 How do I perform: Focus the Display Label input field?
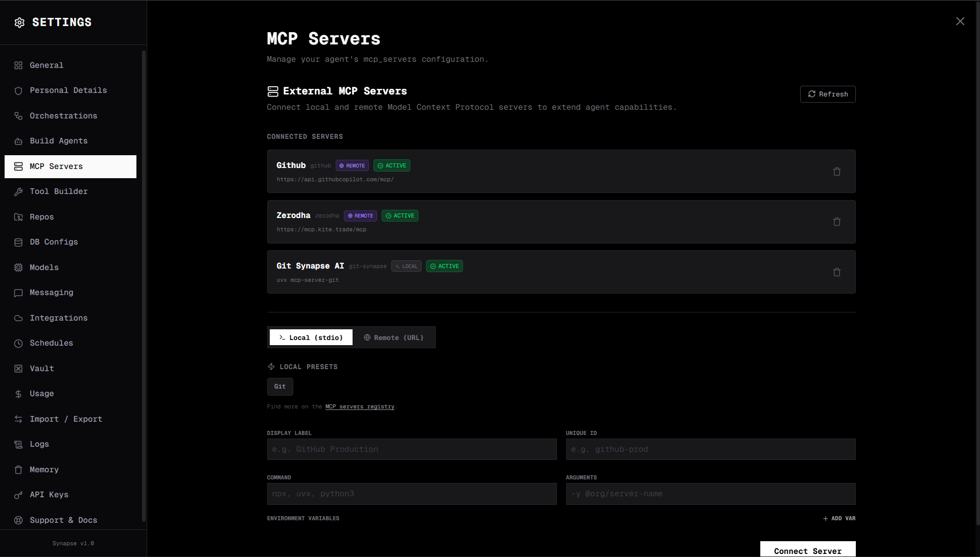(412, 449)
